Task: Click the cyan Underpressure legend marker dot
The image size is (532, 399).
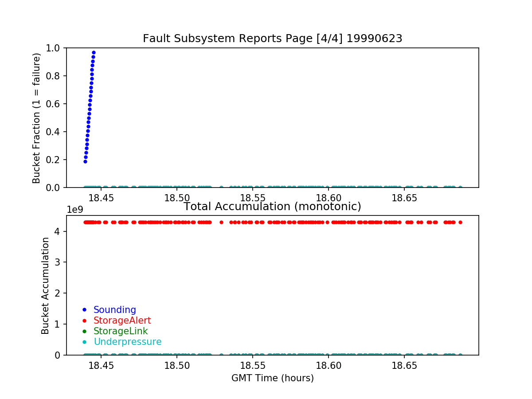Action: (x=84, y=342)
